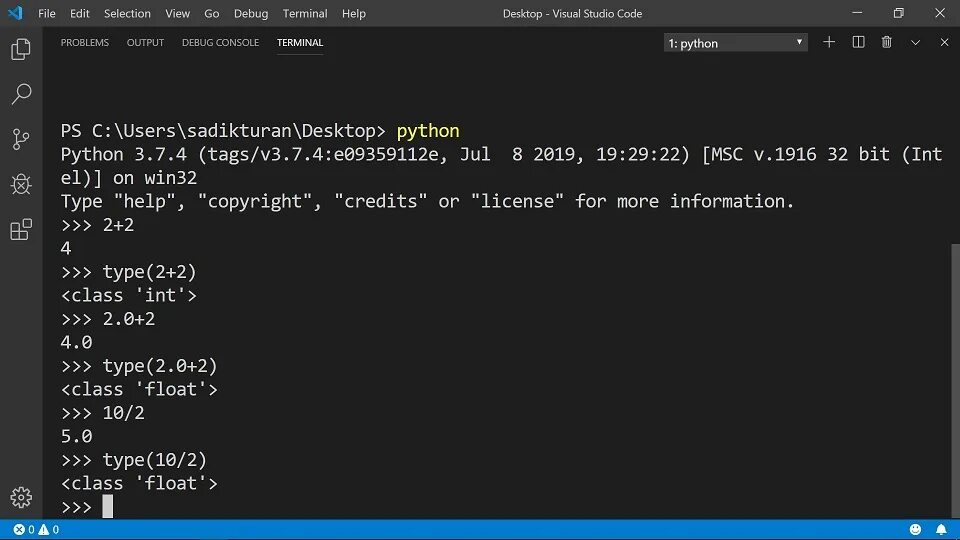Open the File menu

pos(47,13)
